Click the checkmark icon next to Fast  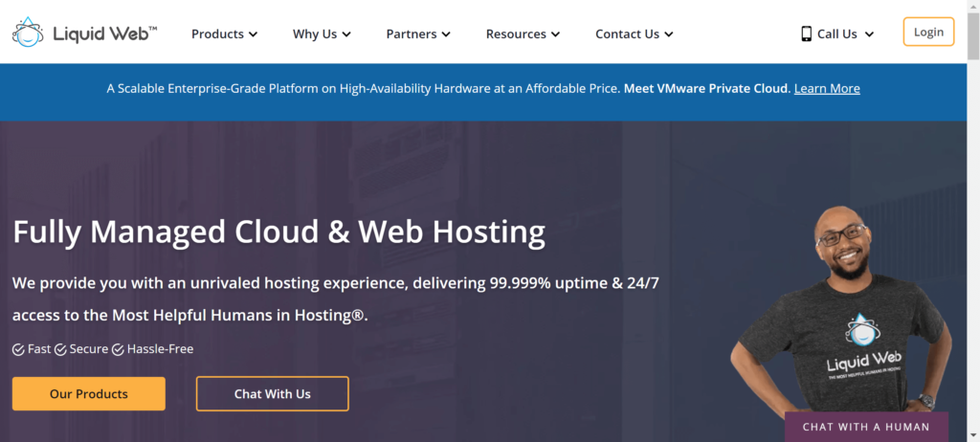[x=19, y=349]
